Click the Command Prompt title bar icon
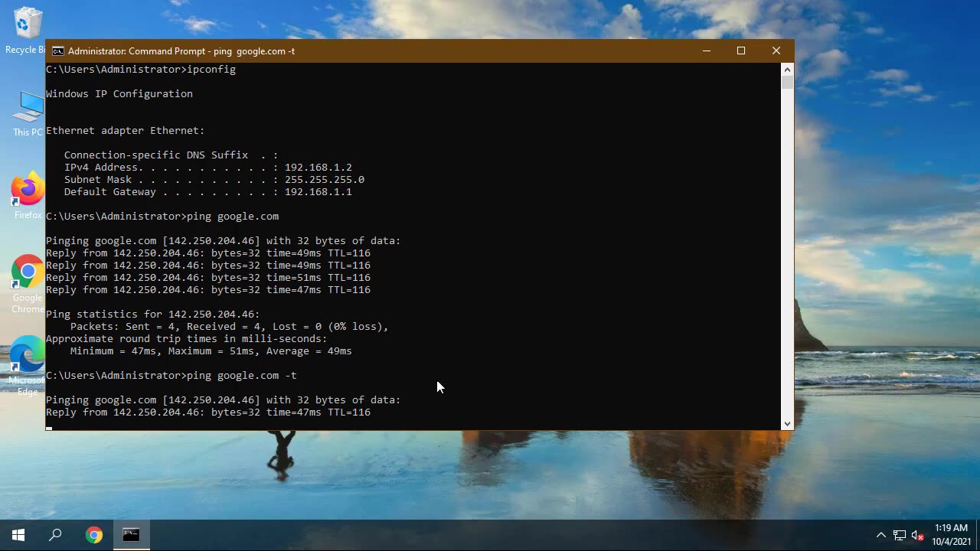This screenshot has height=551, width=980. [x=58, y=51]
